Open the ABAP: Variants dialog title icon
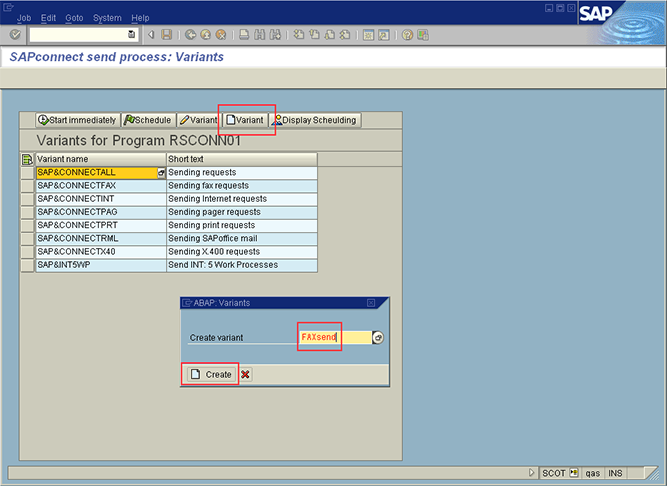 click(x=187, y=303)
